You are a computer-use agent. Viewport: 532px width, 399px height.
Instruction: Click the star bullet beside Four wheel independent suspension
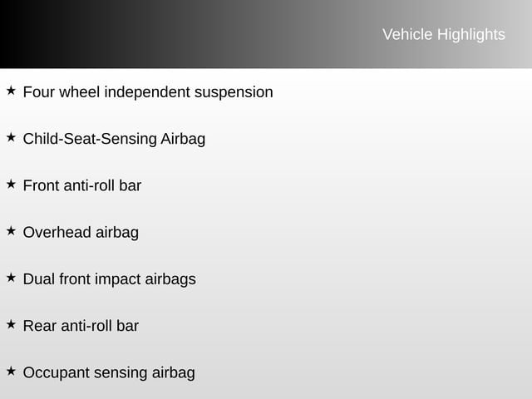tap(10, 90)
